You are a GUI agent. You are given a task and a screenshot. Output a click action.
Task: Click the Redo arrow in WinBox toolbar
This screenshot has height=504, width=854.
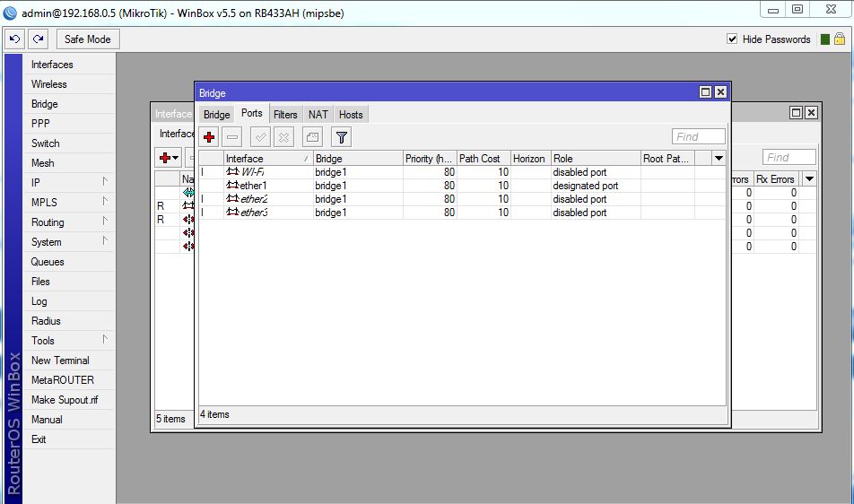[37, 39]
